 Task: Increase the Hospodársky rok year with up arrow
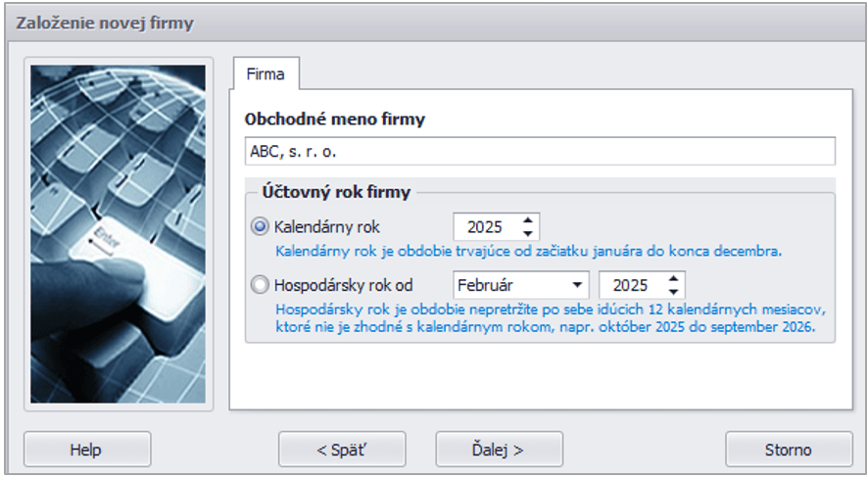[673, 279]
